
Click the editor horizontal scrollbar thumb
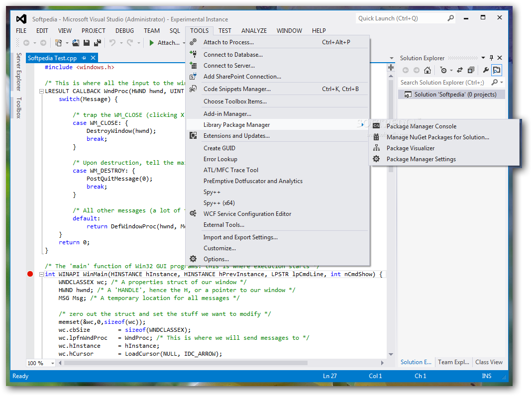click(x=186, y=363)
